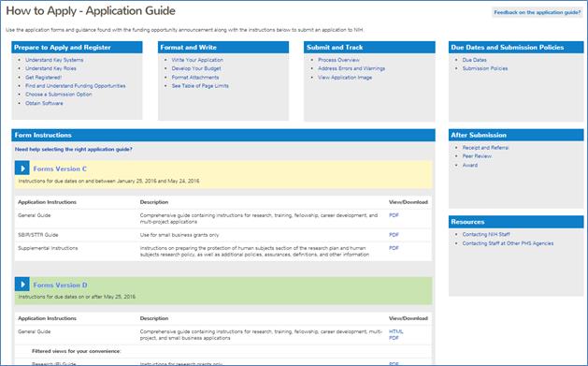
Task: Click the Forms Version C heading
Action: [60, 168]
